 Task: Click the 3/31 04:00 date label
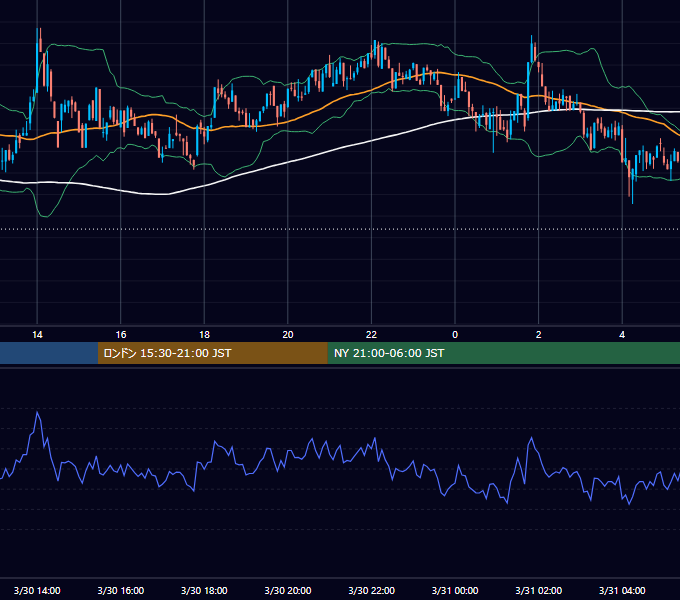tap(622, 590)
